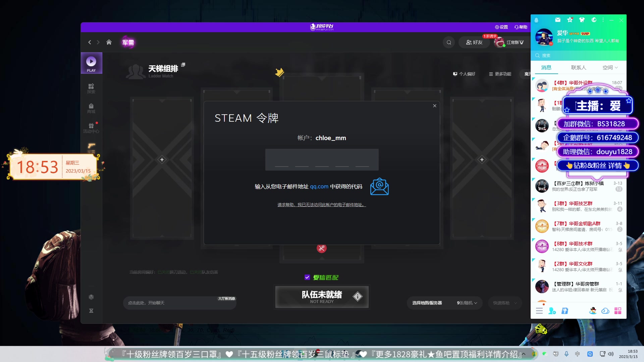Viewport: 644px width, 362px height.
Task: Add player in right empty slot
Action: click(x=482, y=160)
